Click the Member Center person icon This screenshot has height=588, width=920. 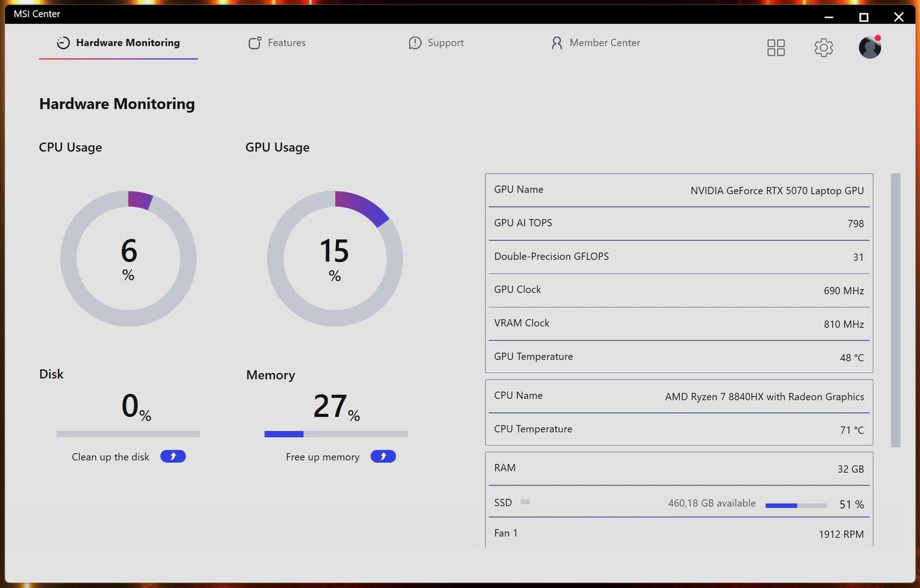[x=557, y=43]
